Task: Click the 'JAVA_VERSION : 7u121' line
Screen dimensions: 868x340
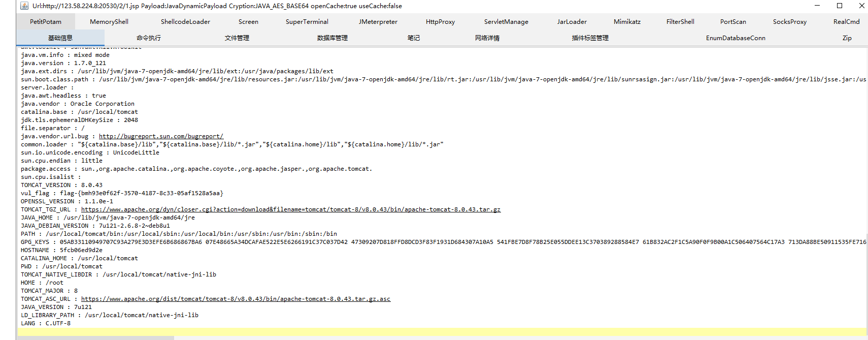Action: (56, 307)
